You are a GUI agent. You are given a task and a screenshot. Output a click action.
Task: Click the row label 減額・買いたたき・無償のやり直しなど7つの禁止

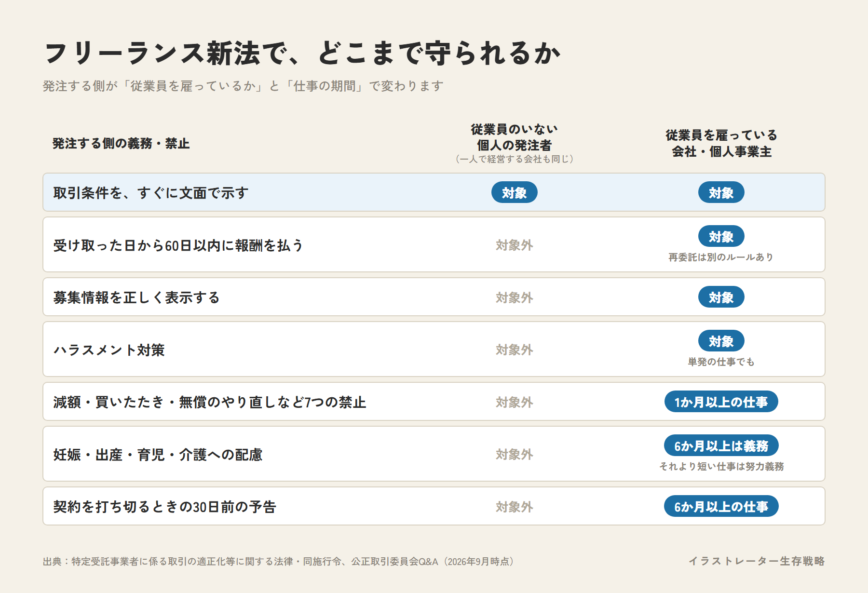[210, 402]
